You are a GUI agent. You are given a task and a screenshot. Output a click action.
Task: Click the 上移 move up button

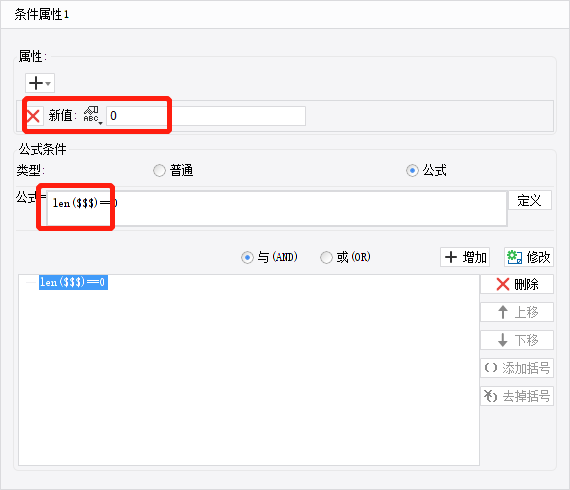pyautogui.click(x=517, y=312)
